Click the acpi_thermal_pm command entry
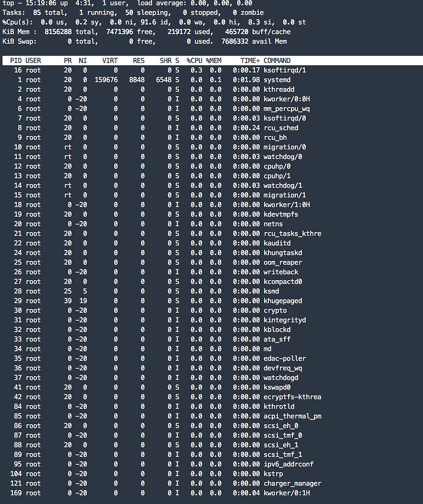This screenshot has height=504, width=423. point(292,416)
